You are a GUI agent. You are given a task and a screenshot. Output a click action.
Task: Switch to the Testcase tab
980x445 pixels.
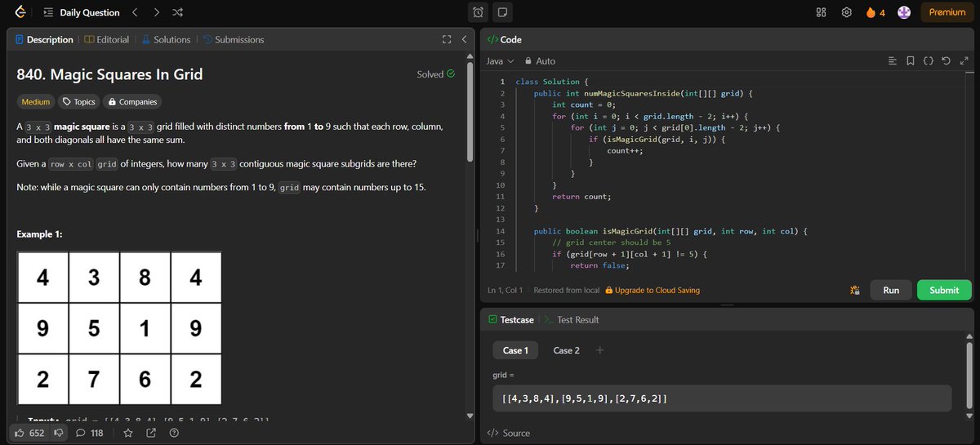(x=510, y=320)
